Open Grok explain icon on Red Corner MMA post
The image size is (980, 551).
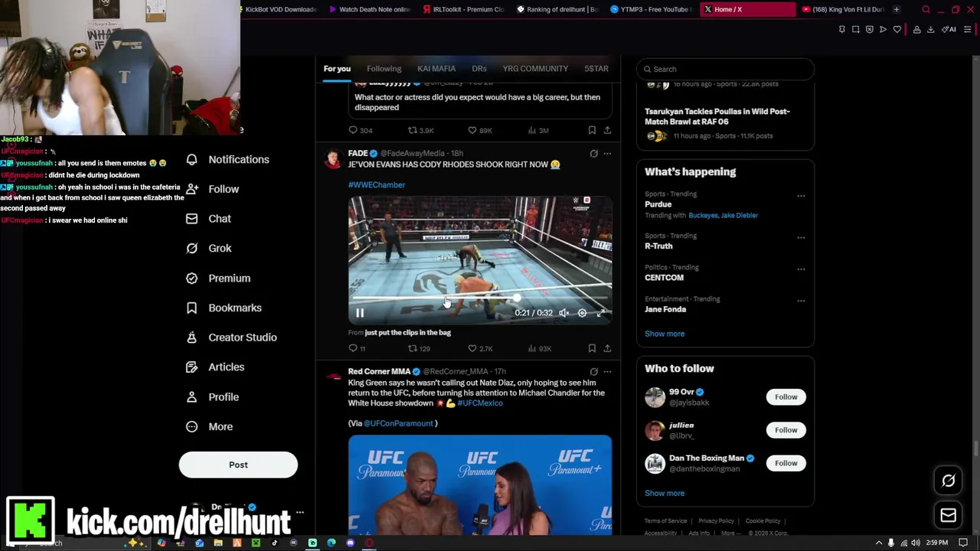[593, 372]
